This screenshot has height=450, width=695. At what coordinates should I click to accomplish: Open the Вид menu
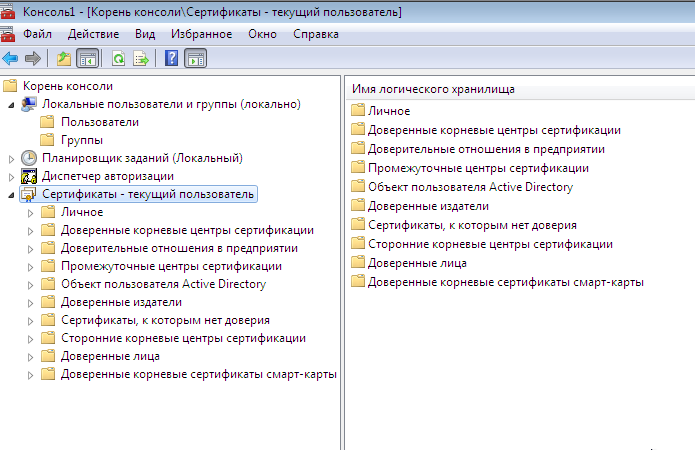145,34
